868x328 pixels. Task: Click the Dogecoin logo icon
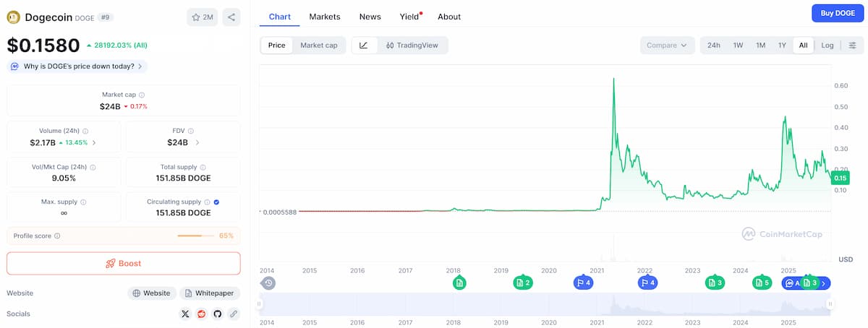[14, 17]
